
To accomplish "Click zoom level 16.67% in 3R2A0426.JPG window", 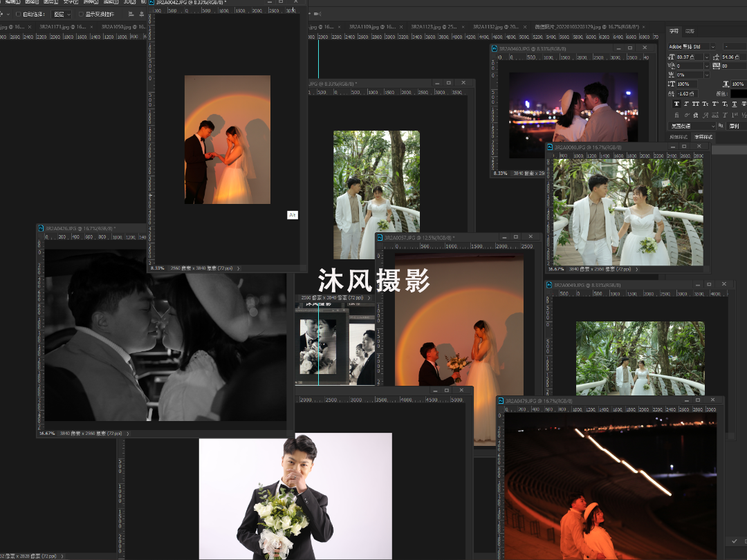I will [x=47, y=433].
